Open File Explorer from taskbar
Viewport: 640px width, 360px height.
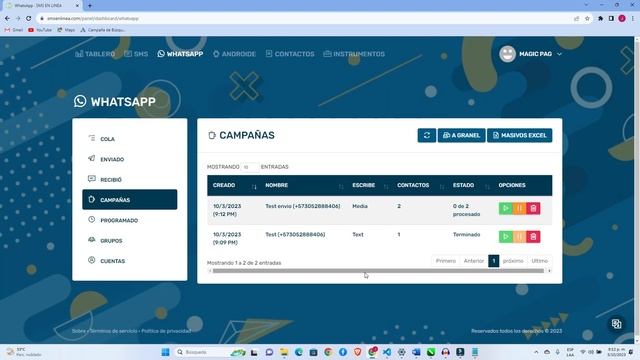(284, 352)
